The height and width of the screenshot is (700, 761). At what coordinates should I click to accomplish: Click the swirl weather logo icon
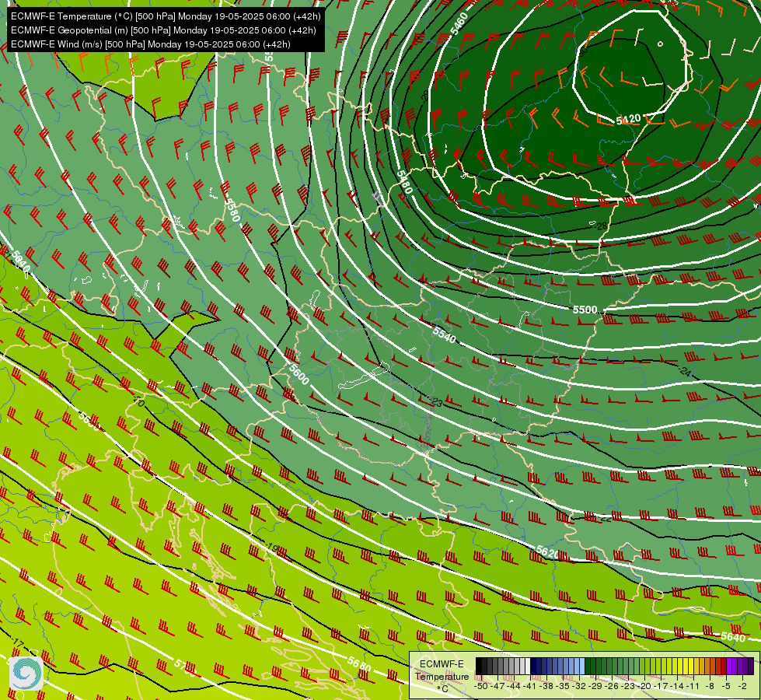26,673
